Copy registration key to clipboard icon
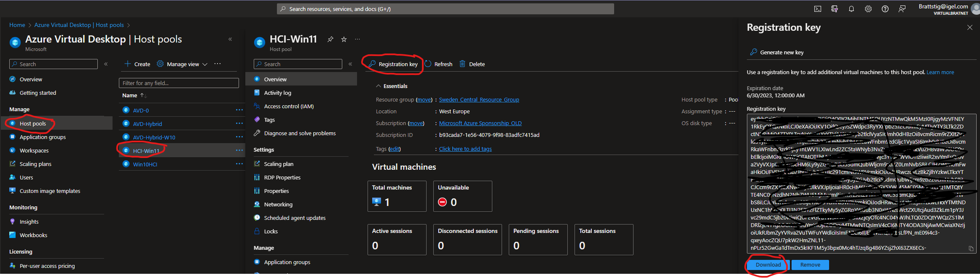Viewport: 980px width, 278px height. 971,249
